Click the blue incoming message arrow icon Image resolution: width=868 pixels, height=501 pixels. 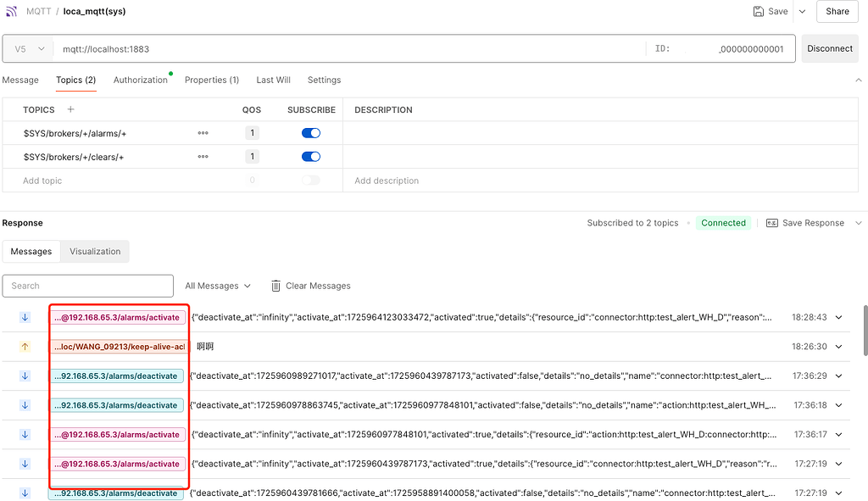point(24,316)
